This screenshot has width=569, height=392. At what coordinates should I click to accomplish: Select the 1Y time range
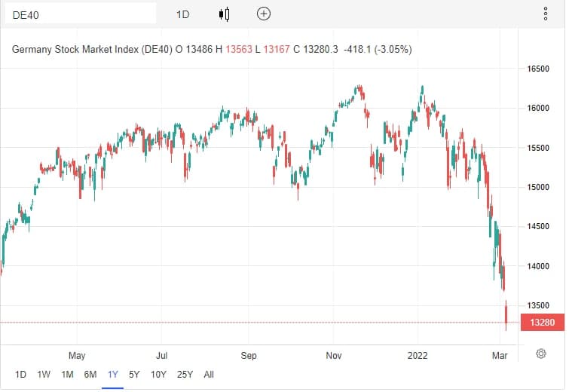[x=113, y=374]
